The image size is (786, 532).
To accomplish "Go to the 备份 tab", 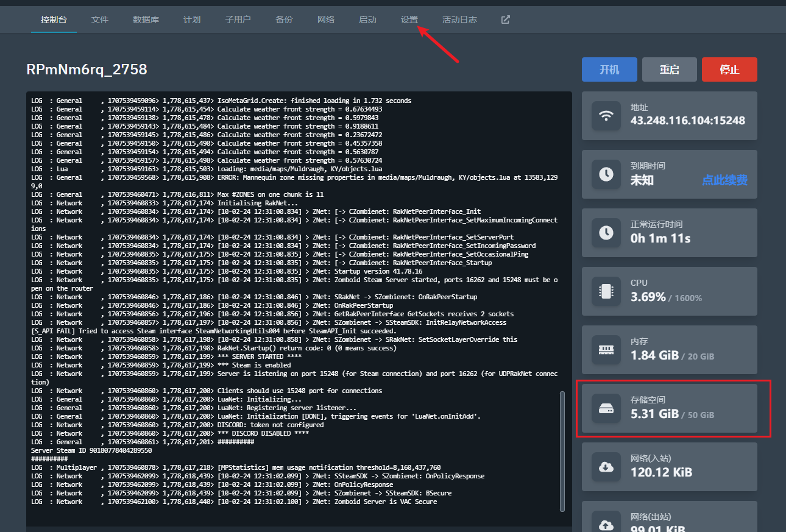I will tap(284, 20).
